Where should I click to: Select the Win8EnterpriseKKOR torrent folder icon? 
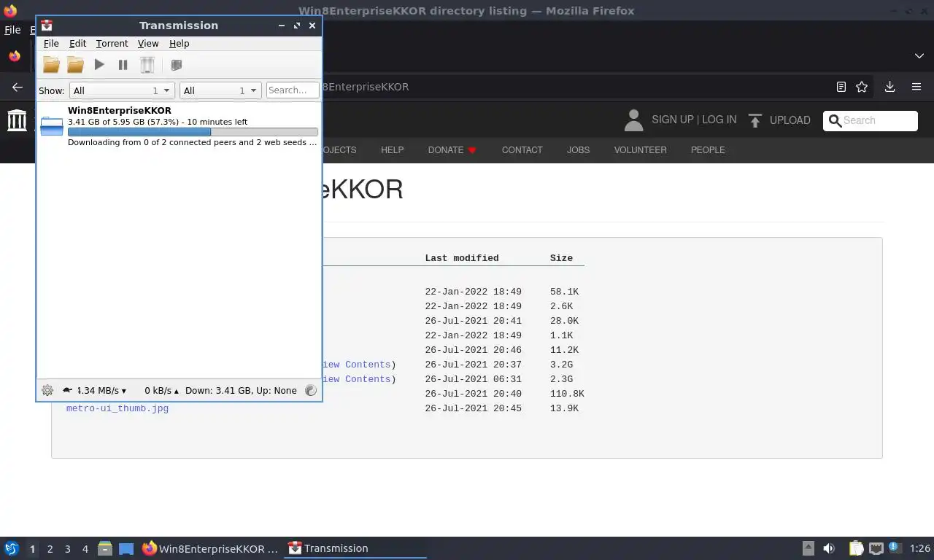click(x=52, y=127)
